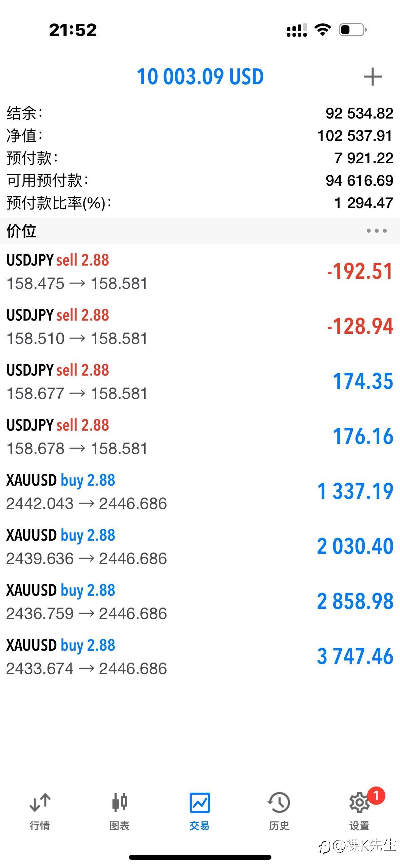400x868 pixels.
Task: Expand USDJPY sell position opened at 158.475
Action: (200, 272)
